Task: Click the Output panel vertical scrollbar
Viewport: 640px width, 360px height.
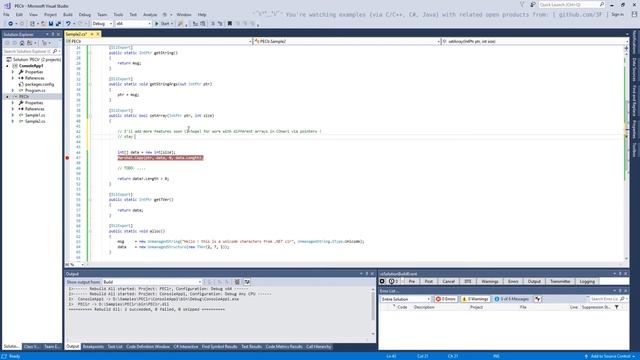Action: point(373,311)
